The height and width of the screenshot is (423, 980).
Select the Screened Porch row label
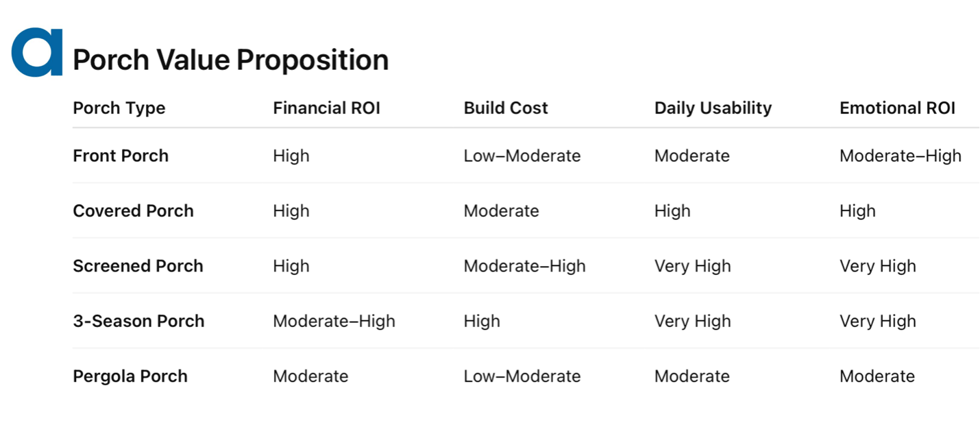[138, 266]
